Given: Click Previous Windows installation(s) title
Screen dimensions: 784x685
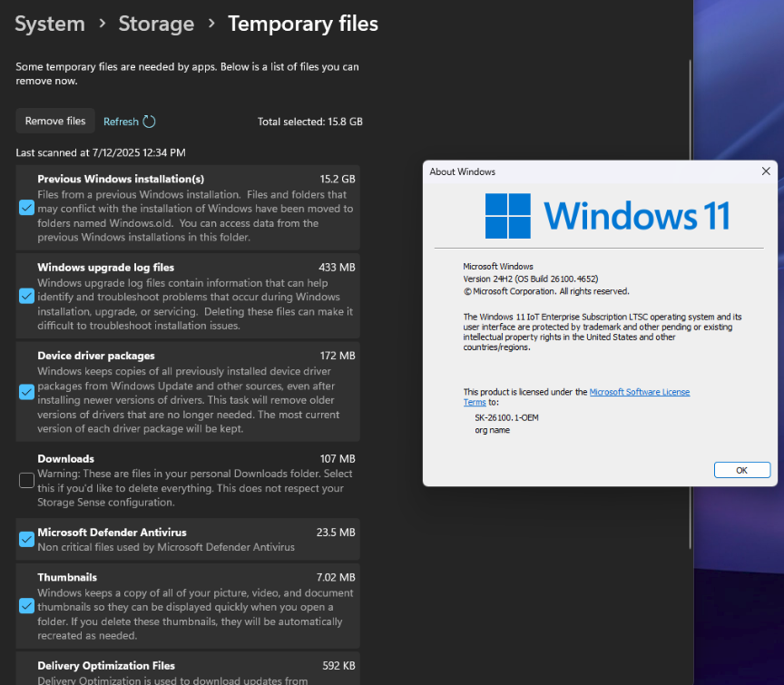Looking at the screenshot, I should [x=121, y=179].
